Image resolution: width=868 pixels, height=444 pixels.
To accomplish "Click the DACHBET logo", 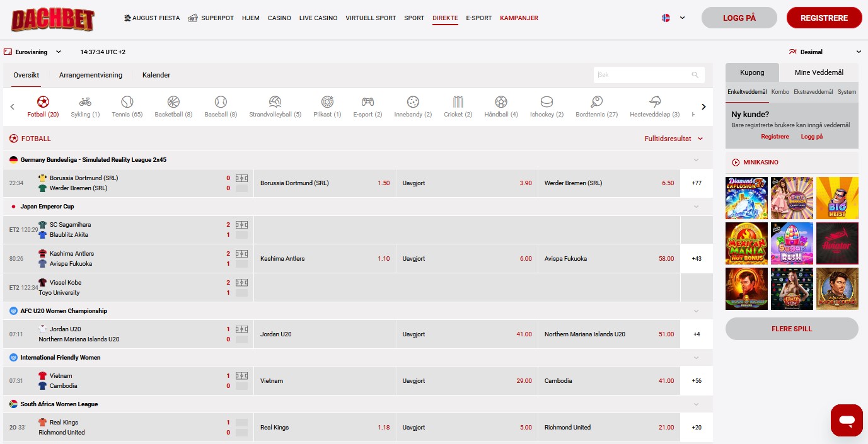I will [53, 20].
